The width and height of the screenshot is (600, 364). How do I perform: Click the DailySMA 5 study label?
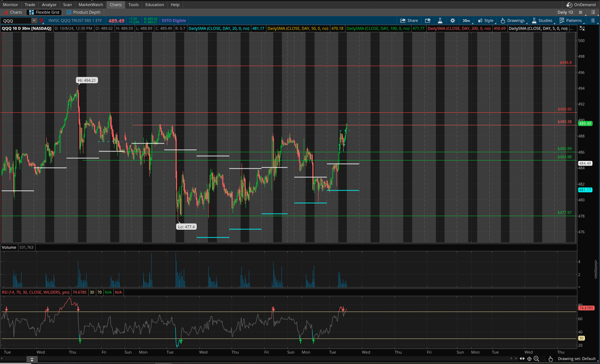click(x=537, y=28)
